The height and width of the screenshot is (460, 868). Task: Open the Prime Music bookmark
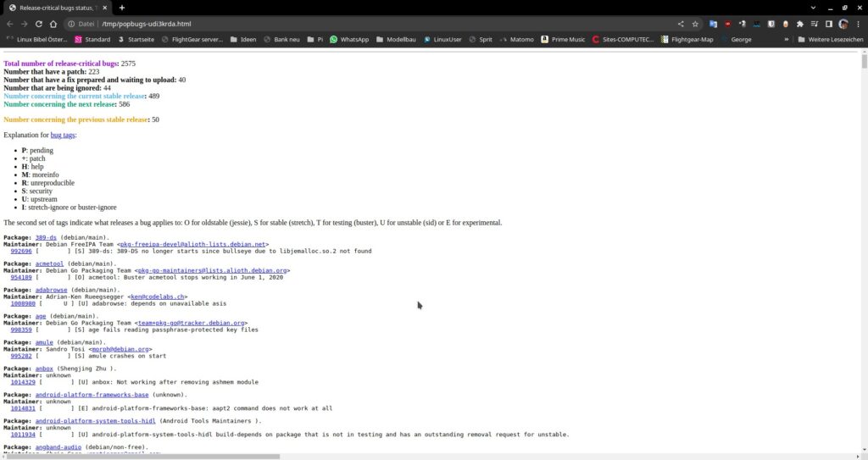pyautogui.click(x=563, y=39)
